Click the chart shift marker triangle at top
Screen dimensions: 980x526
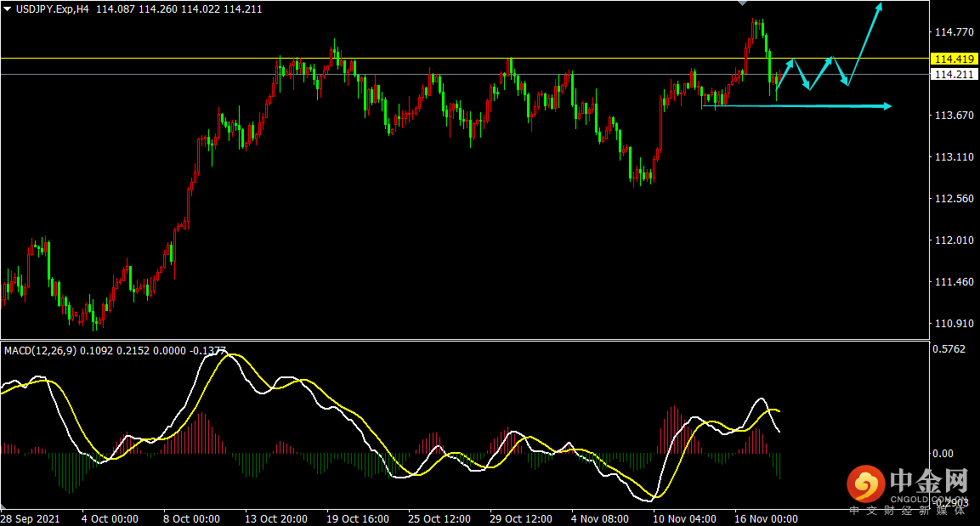pyautogui.click(x=742, y=3)
